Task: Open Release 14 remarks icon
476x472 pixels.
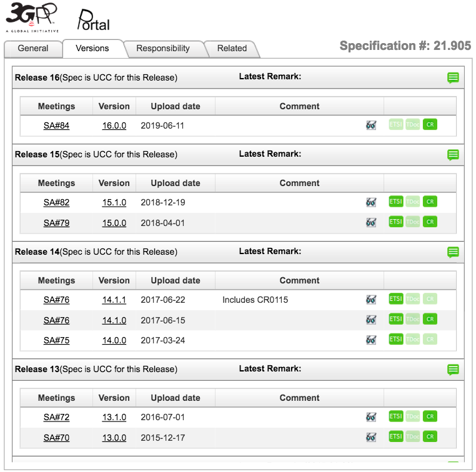Action: pos(453,252)
